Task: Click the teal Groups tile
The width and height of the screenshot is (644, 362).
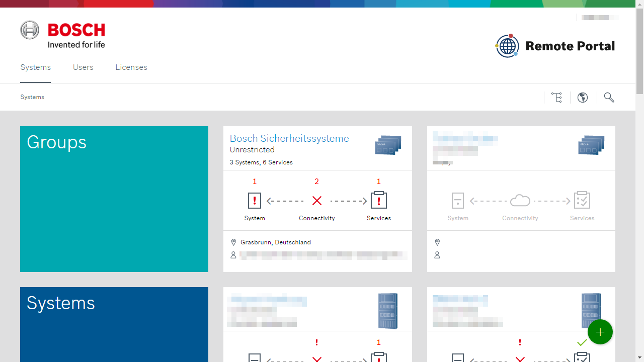Action: [114, 199]
